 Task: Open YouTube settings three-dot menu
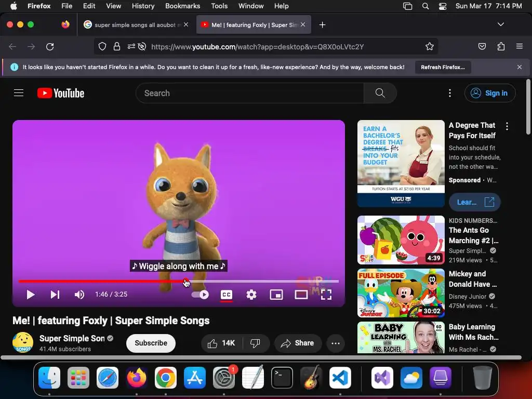point(450,93)
